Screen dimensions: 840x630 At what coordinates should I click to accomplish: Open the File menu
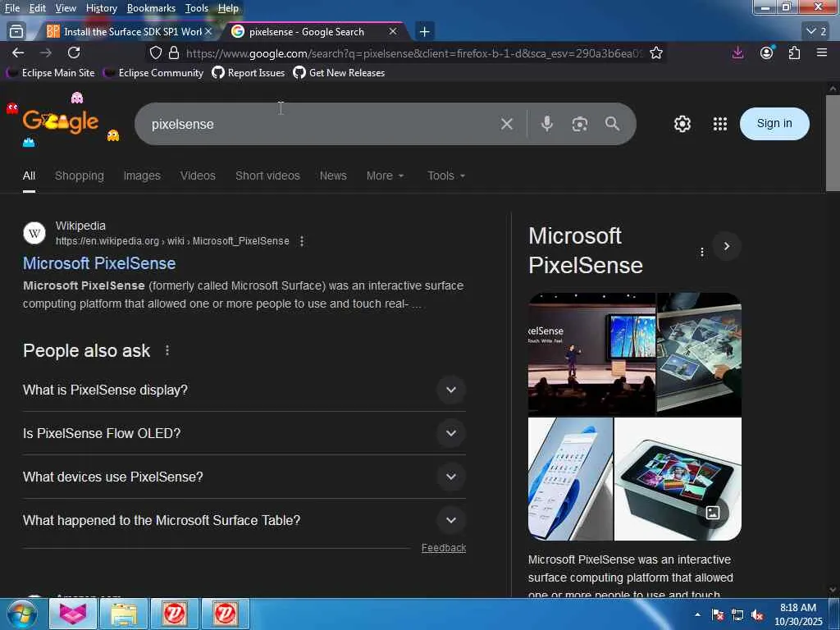[11, 8]
